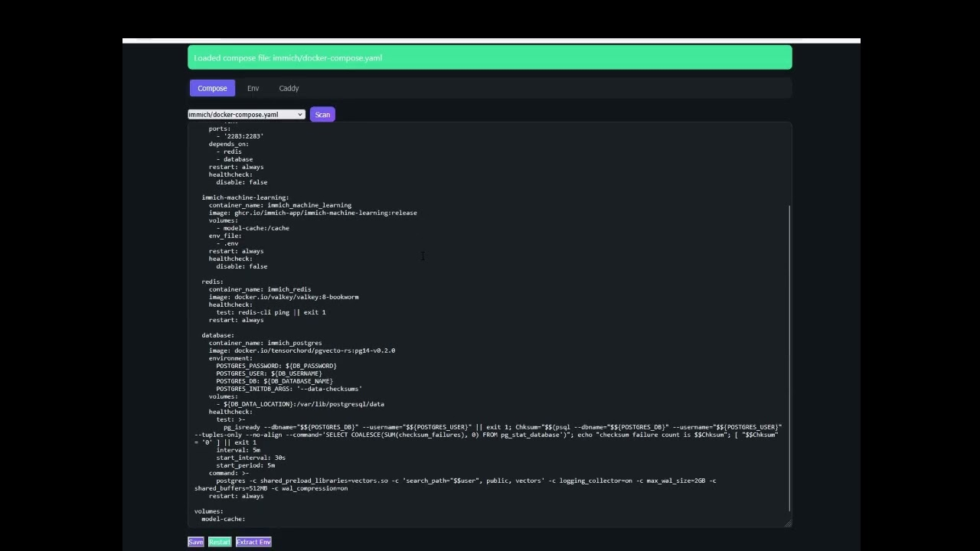Click the tensorchord pgvecto-rs image line
This screenshot has width=980, height=551.
[x=302, y=350]
